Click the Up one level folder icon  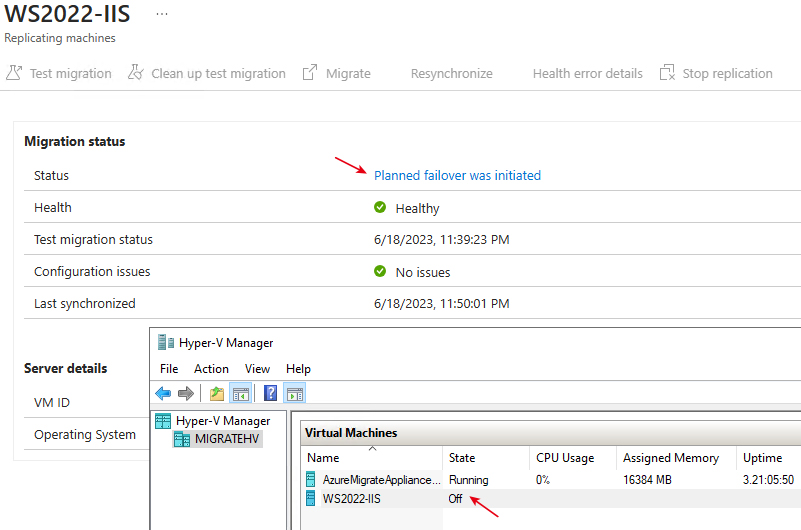217,394
